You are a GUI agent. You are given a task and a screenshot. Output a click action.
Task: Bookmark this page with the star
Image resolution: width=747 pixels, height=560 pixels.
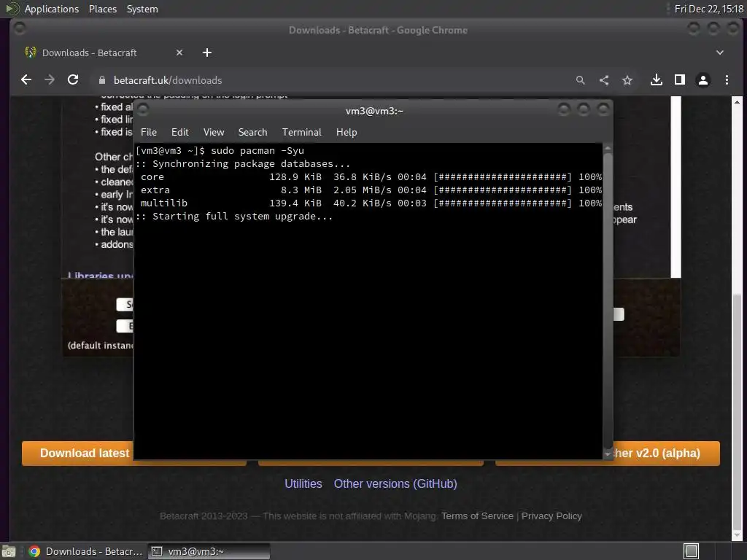click(x=627, y=80)
